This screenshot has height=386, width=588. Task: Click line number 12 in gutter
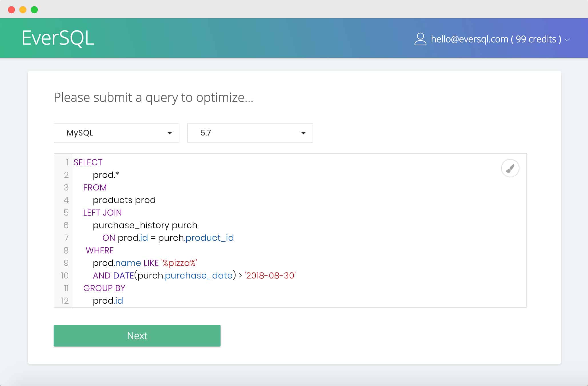click(65, 301)
